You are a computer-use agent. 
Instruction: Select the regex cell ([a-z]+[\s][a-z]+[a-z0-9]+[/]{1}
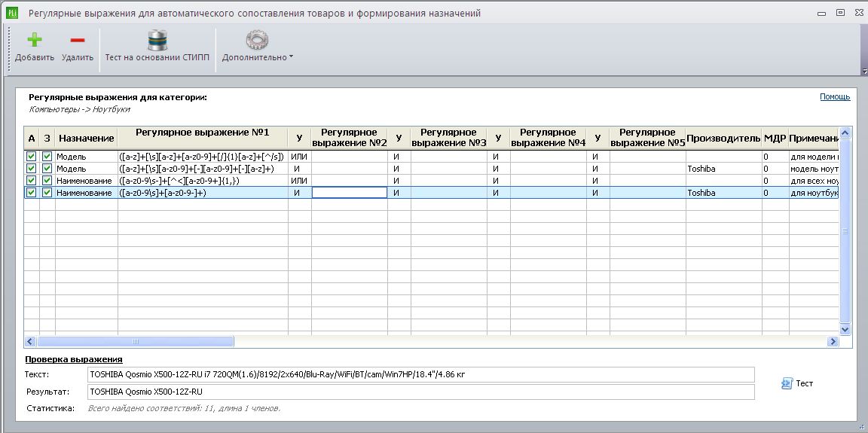pos(203,157)
